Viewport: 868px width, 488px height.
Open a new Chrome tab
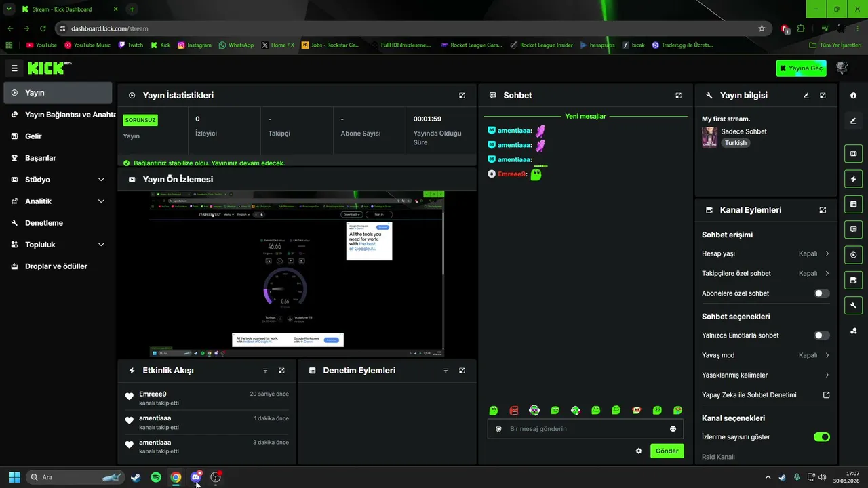pyautogui.click(x=132, y=9)
